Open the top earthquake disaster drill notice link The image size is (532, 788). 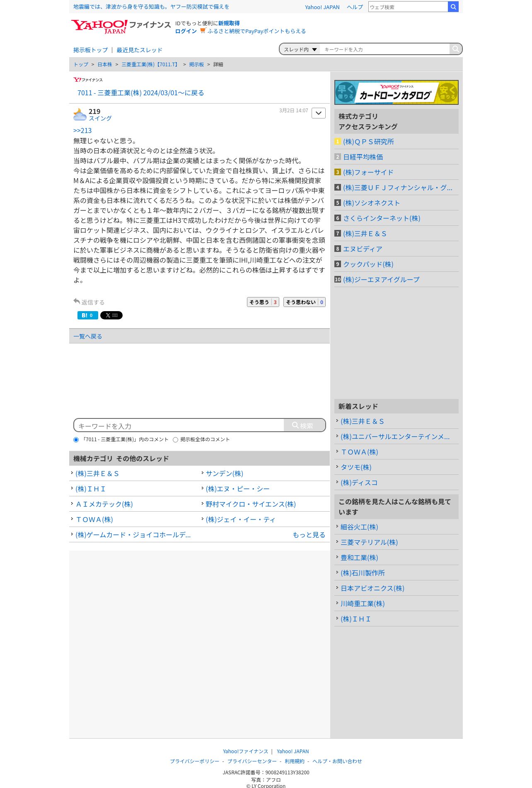click(x=151, y=7)
